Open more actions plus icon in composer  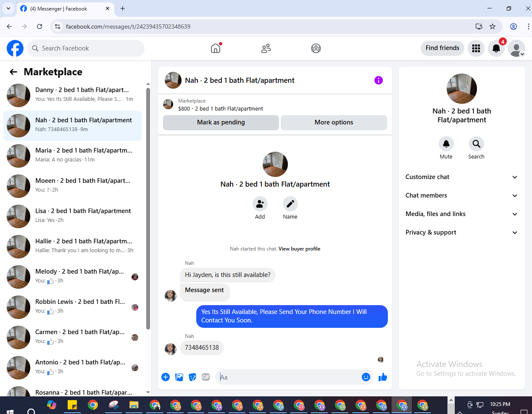166,377
